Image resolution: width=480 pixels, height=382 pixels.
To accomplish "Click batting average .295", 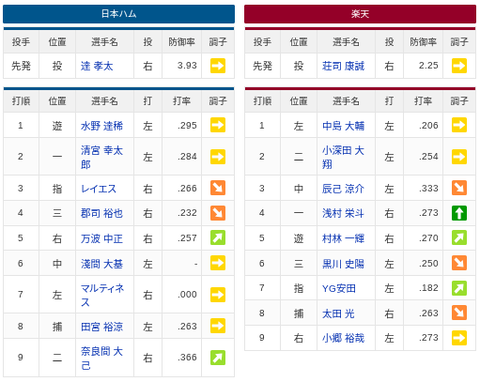I will [187, 125].
